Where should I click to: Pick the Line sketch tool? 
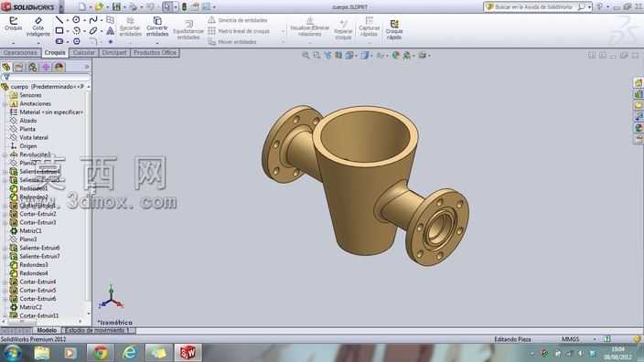[59, 20]
